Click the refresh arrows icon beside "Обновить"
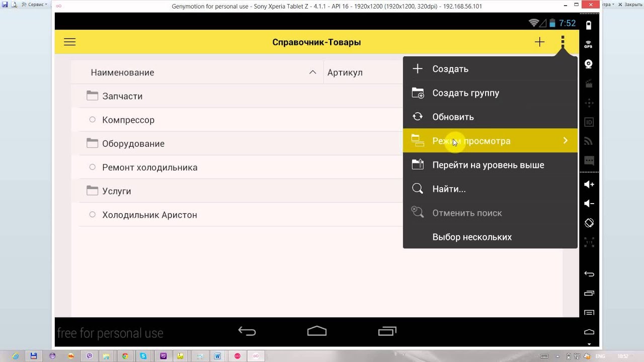The height and width of the screenshot is (362, 644). coord(418,117)
